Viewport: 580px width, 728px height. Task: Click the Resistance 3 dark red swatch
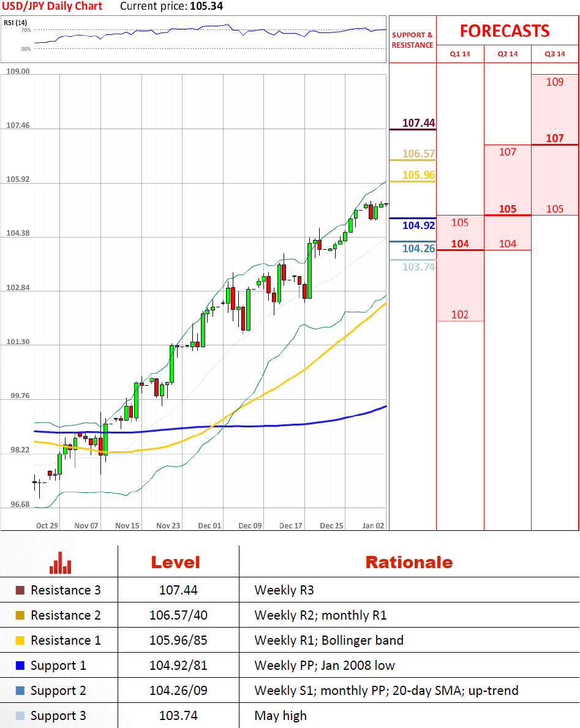[x=20, y=591]
